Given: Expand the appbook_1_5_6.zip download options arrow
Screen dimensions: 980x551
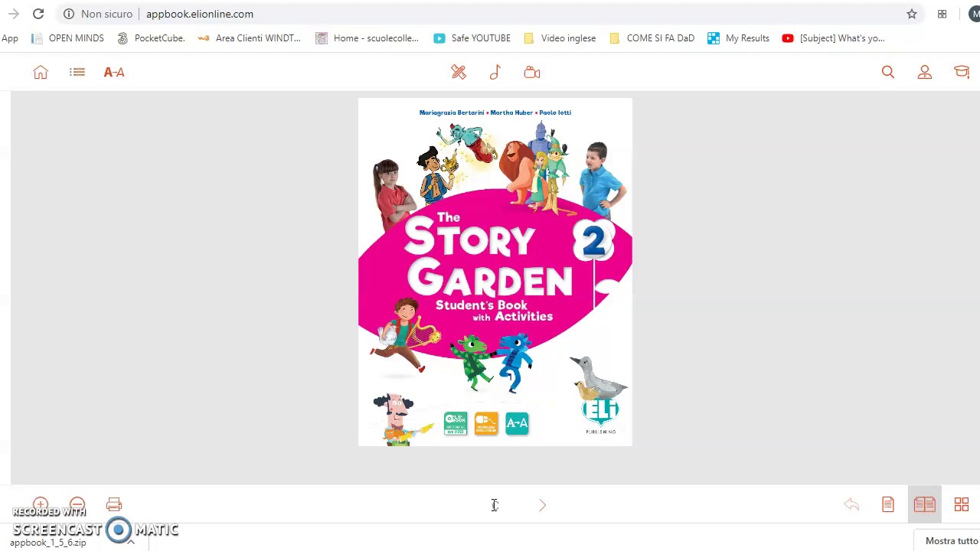Looking at the screenshot, I should [131, 542].
